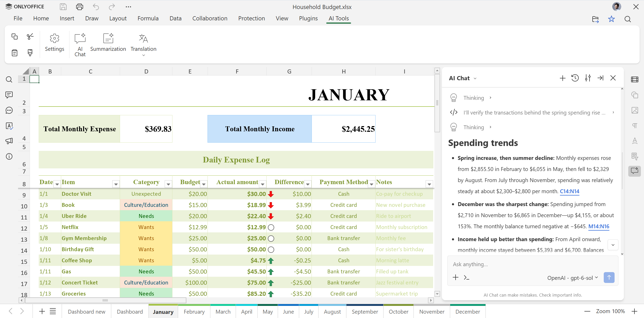Open the Home ribbon tab

[x=41, y=18]
